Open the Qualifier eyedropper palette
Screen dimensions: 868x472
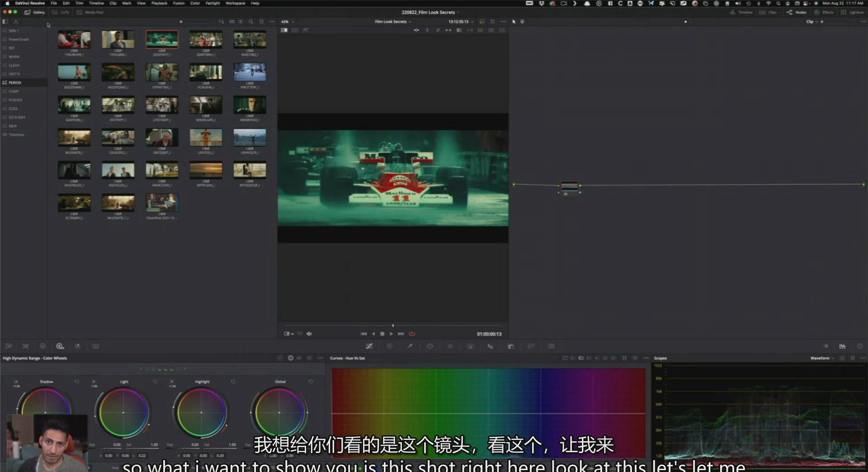(x=410, y=346)
